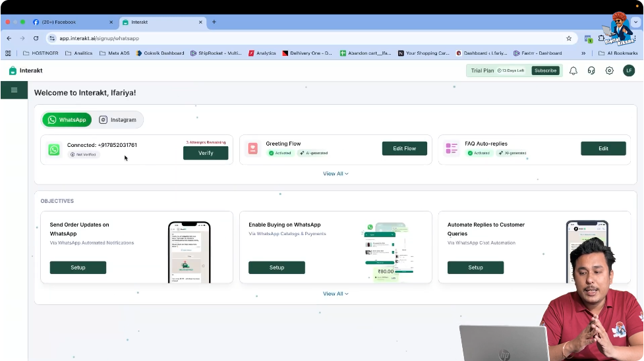Open the browser apps grid icon
Image resolution: width=644 pixels, height=361 pixels.
(x=8, y=53)
